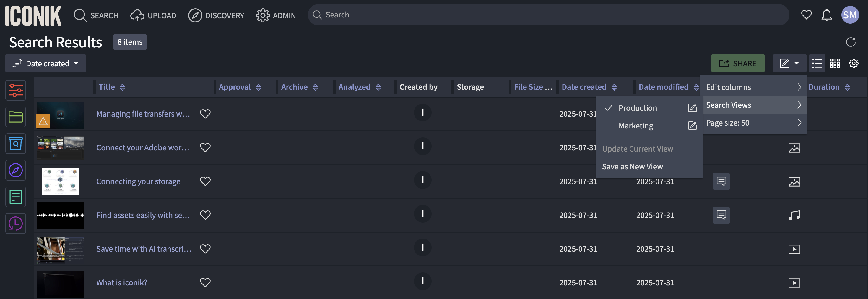Refresh the search results

pos(851,42)
